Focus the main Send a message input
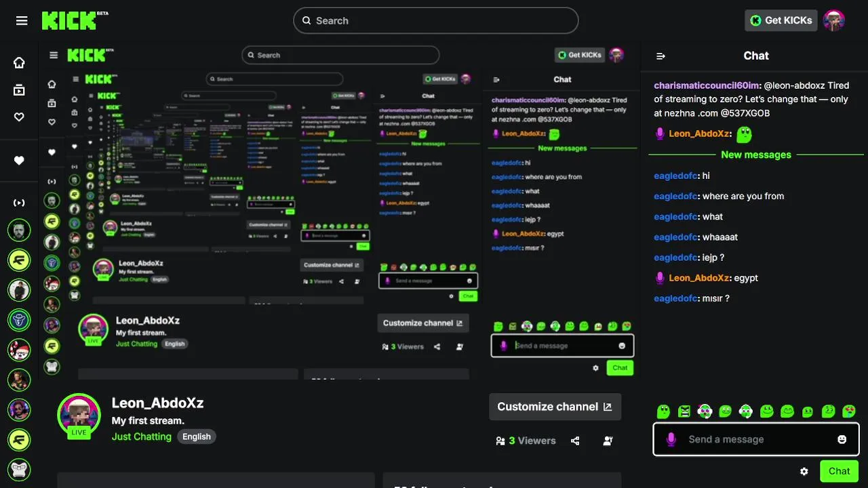868x488 pixels. click(x=756, y=439)
